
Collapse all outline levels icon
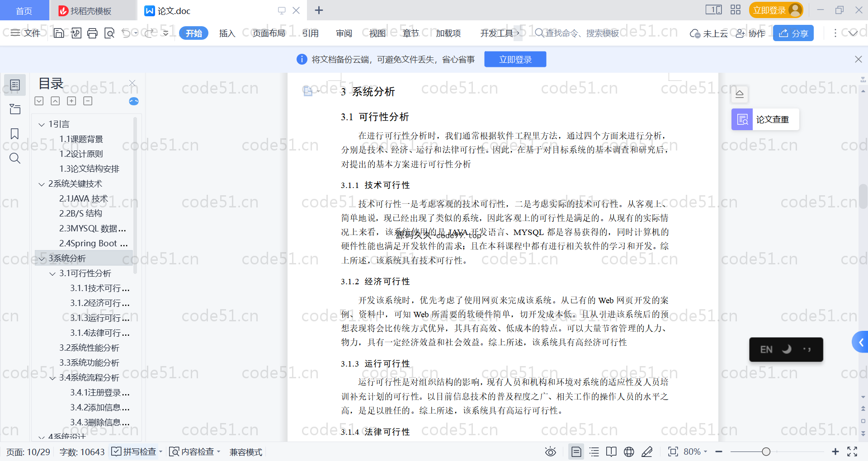(x=55, y=101)
